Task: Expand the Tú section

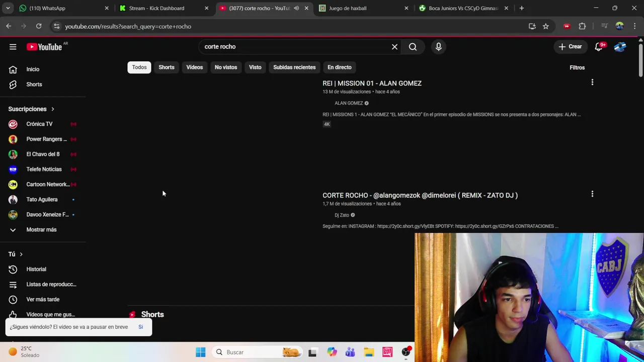Action: coord(15,254)
